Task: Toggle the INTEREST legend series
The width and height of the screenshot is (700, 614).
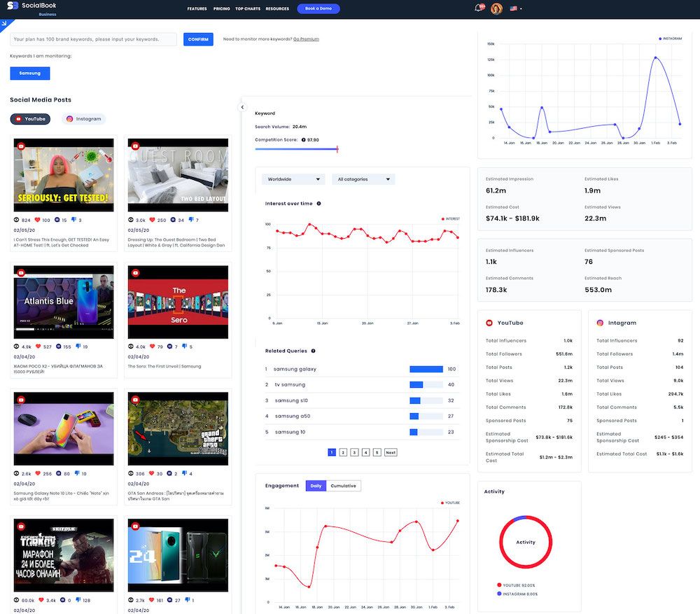Action: click(450, 219)
